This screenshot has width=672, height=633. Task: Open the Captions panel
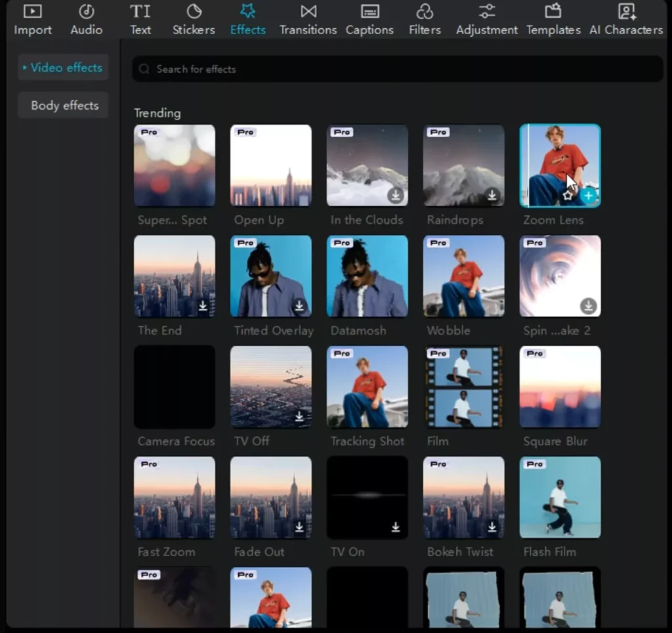(x=369, y=20)
